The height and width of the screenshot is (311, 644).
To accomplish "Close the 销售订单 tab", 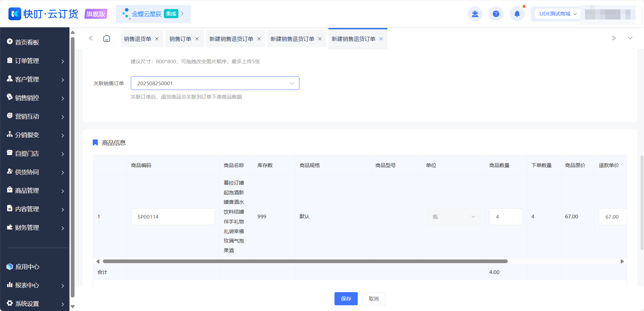I will 197,39.
